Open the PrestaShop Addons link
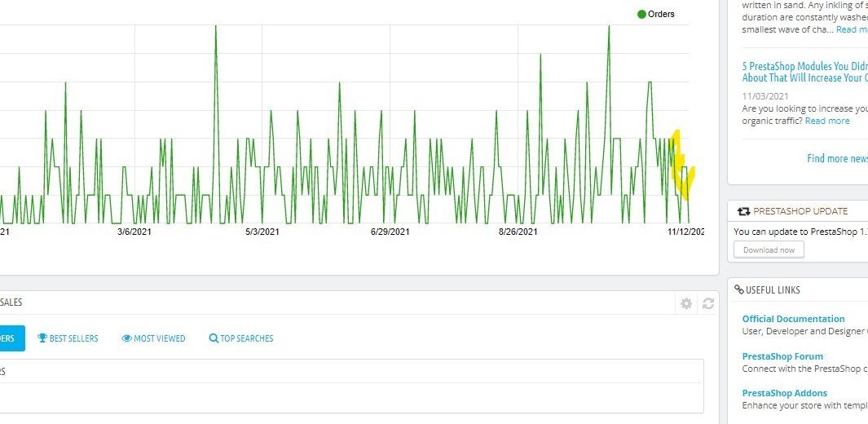 pos(784,393)
